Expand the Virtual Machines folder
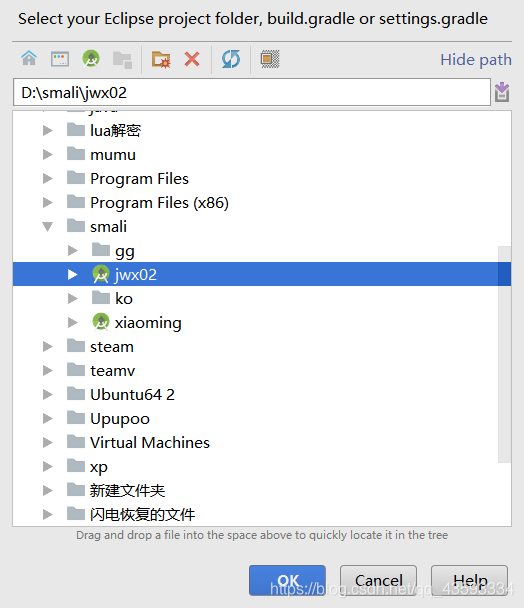The width and height of the screenshot is (524, 608). (x=48, y=442)
